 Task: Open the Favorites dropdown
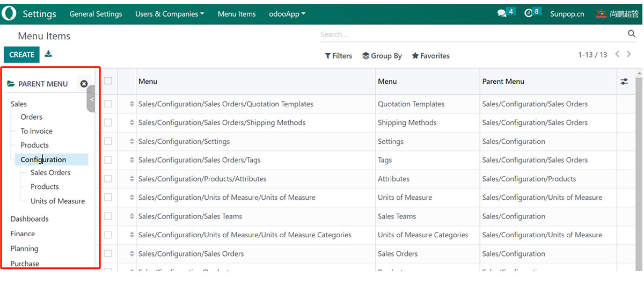[x=430, y=56]
